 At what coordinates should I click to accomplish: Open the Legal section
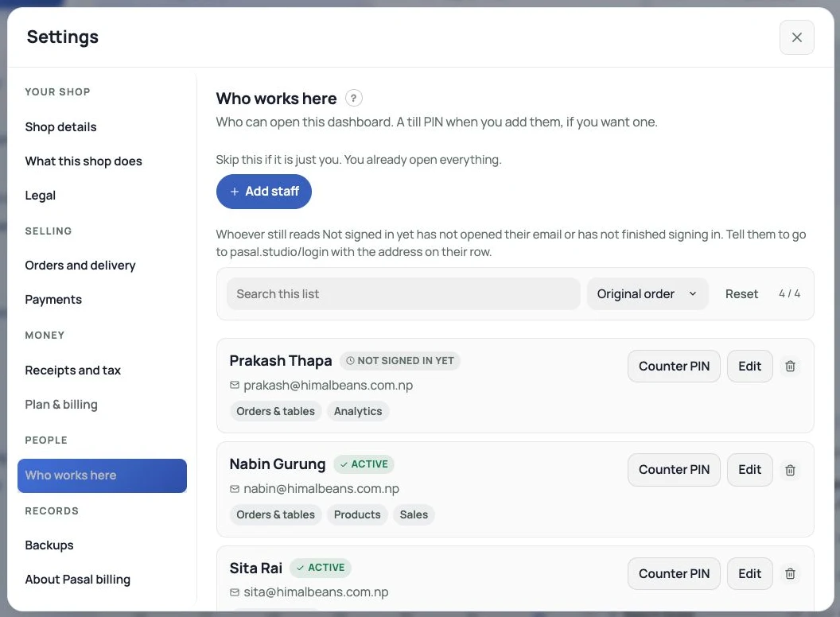tap(41, 196)
